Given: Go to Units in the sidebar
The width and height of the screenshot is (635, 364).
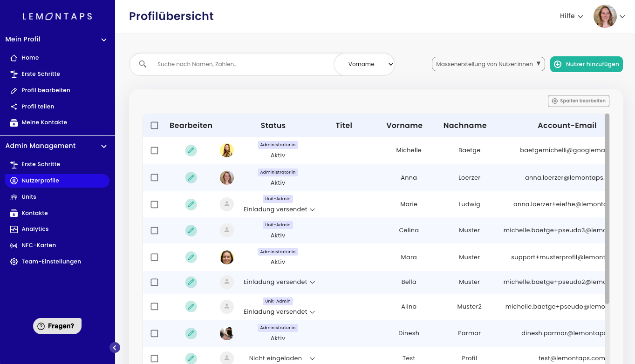Looking at the screenshot, I should coord(29,197).
